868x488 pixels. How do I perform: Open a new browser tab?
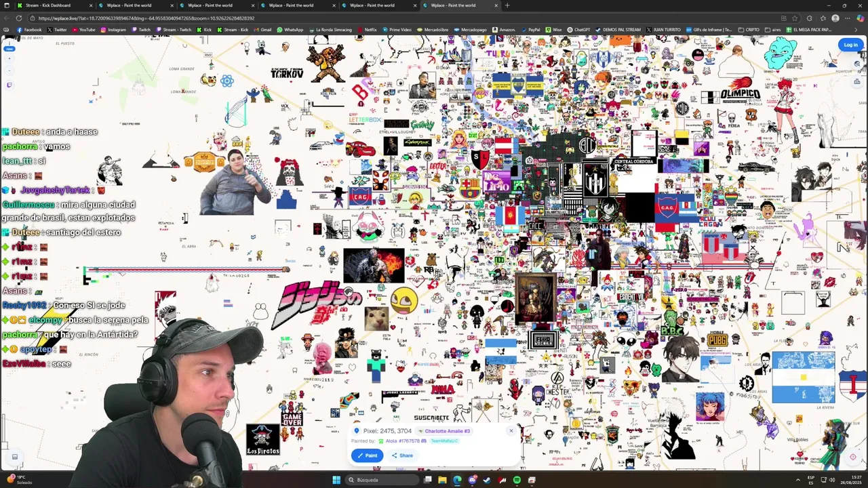[507, 5]
